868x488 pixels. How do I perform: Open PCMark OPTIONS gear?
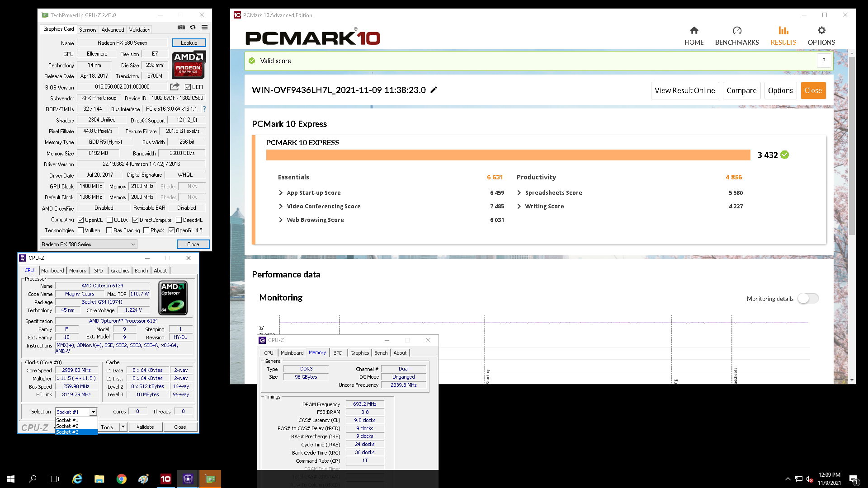click(x=821, y=36)
